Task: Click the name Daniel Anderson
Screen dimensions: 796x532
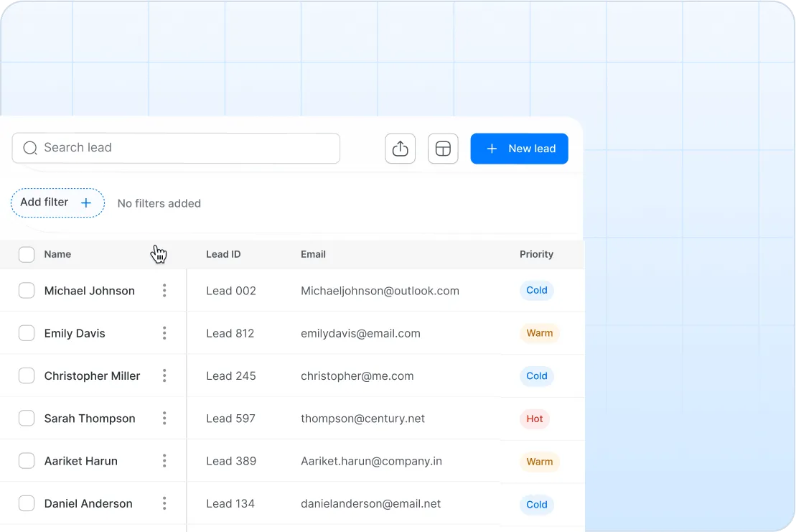Action: 88,503
